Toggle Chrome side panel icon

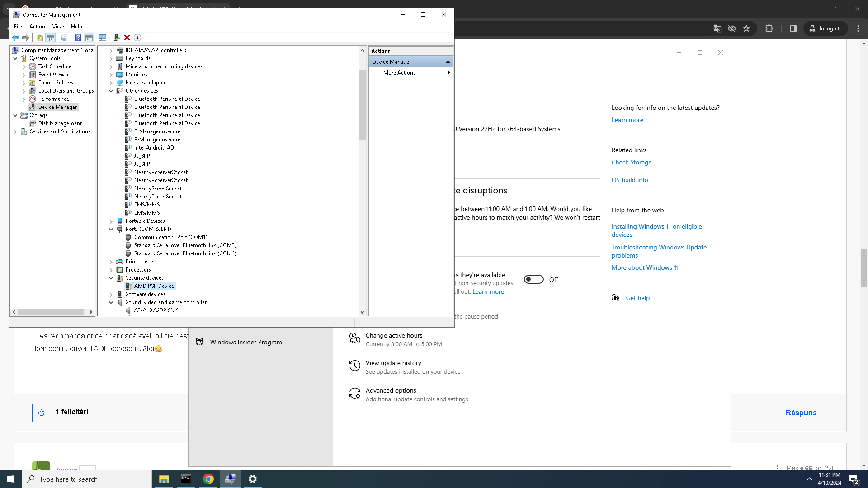pos(793,28)
